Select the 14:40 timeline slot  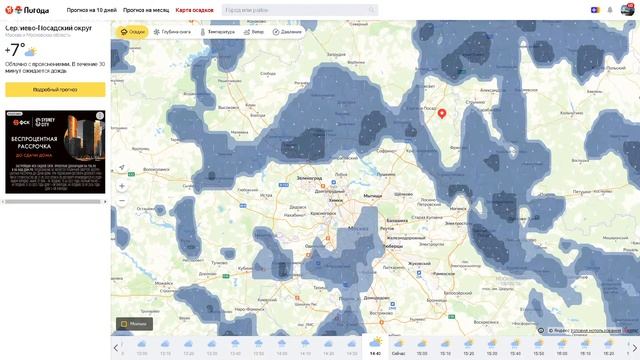[x=375, y=347]
